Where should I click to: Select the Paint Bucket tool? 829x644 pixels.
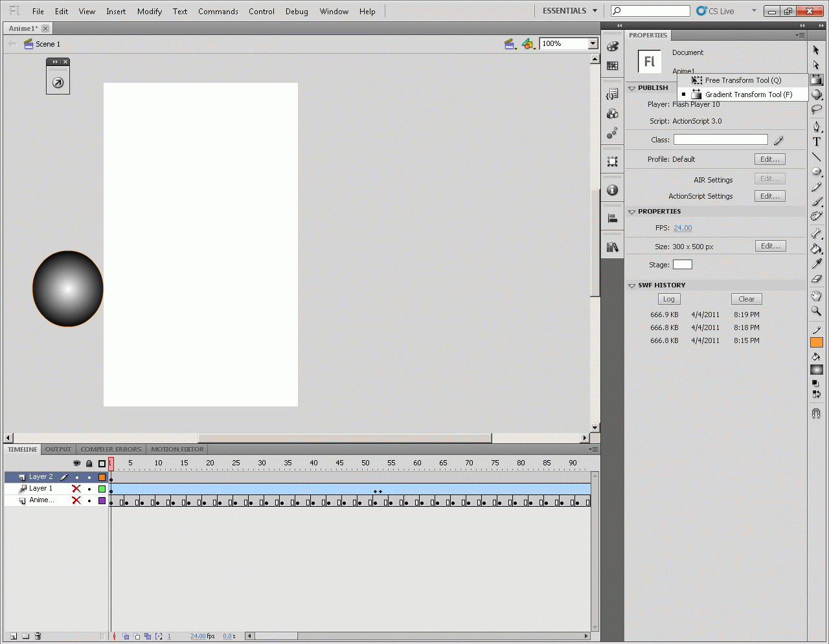[816, 249]
